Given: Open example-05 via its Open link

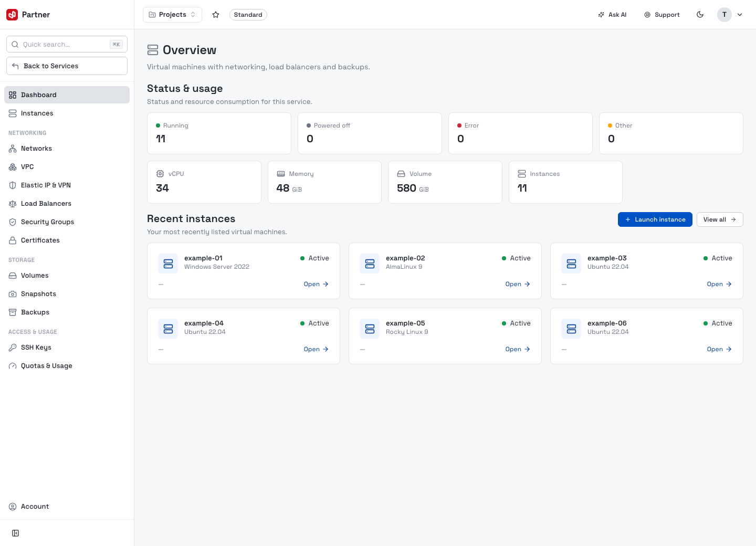Looking at the screenshot, I should pyautogui.click(x=518, y=349).
